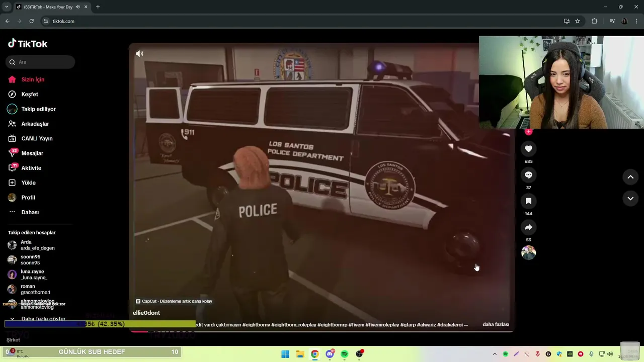Open Mesajlar inbox
This screenshot has width=644, height=362.
pos(32,153)
